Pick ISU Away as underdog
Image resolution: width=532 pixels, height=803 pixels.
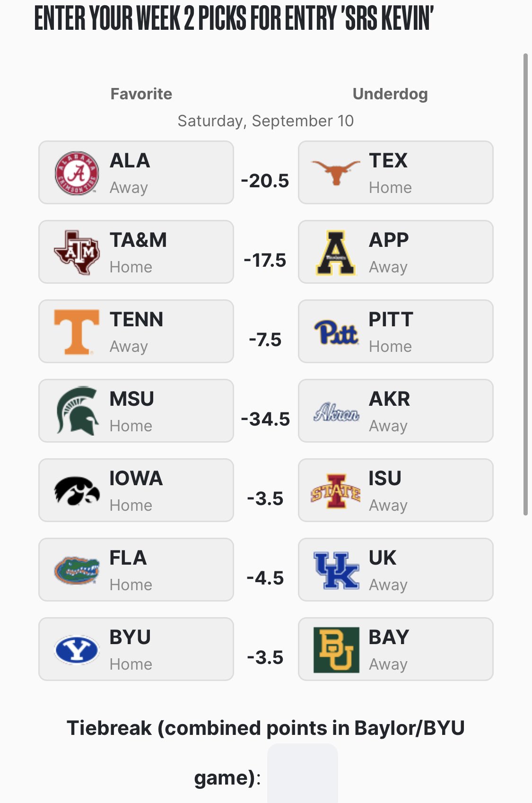396,490
